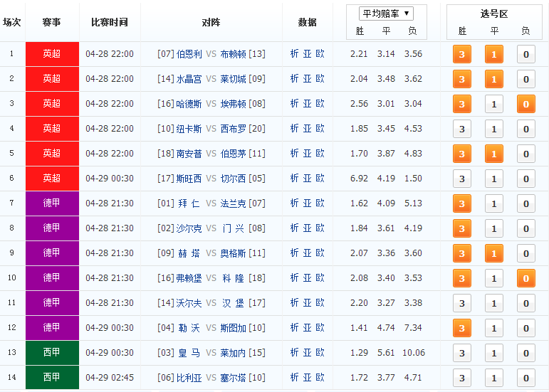Click 选号区 header label

(494, 14)
